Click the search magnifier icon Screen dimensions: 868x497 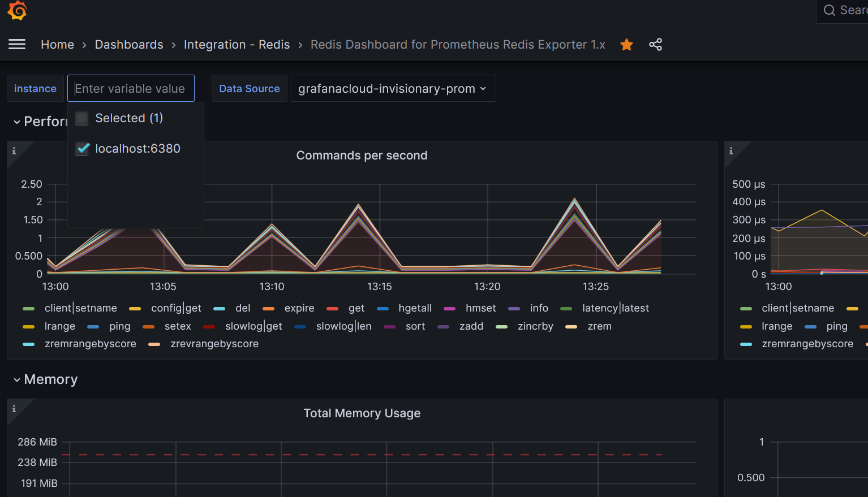830,10
